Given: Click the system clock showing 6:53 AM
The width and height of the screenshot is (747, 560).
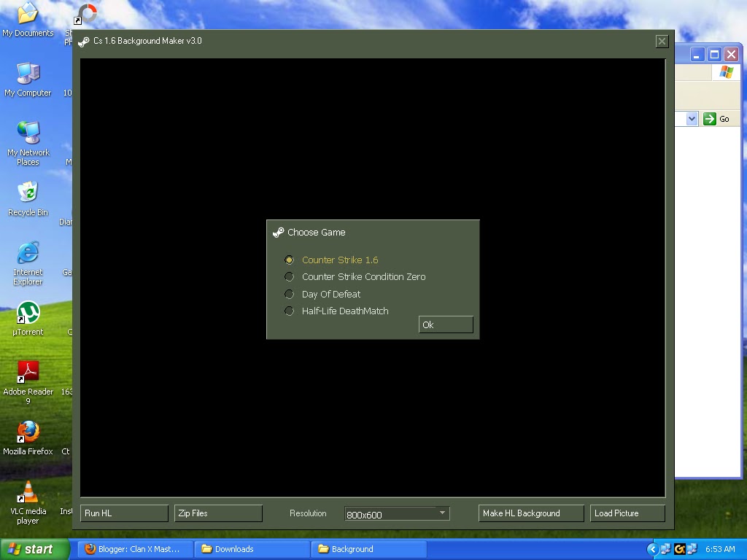Looking at the screenshot, I should (720, 549).
